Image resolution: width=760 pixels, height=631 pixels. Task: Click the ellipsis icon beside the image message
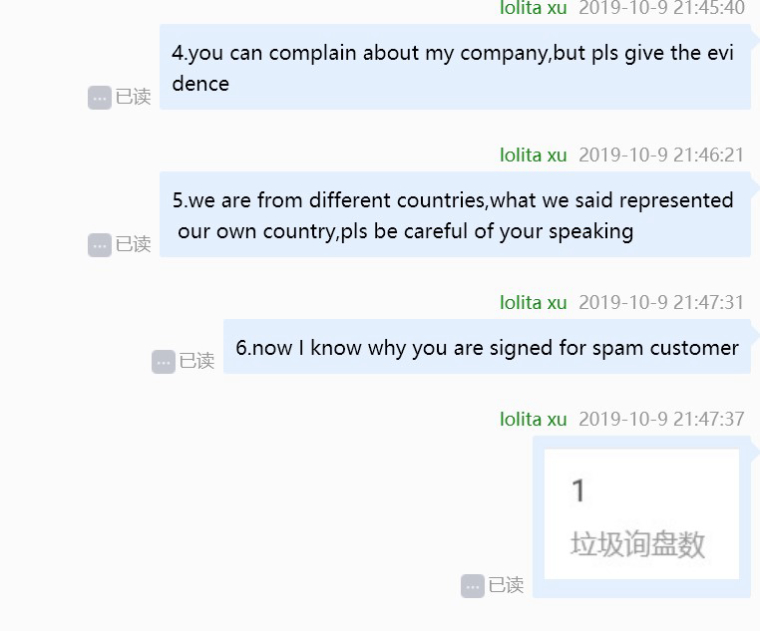tap(473, 586)
